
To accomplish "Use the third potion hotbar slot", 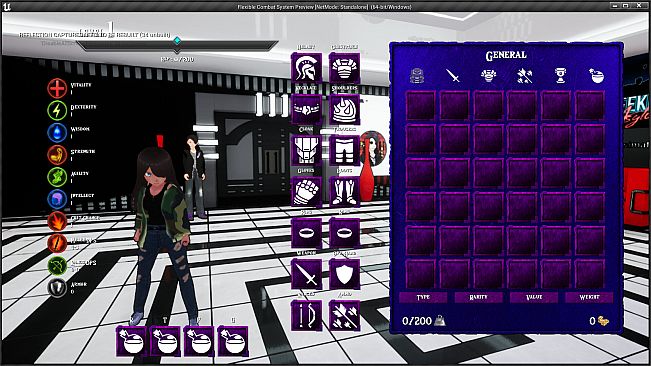I will point(199,342).
